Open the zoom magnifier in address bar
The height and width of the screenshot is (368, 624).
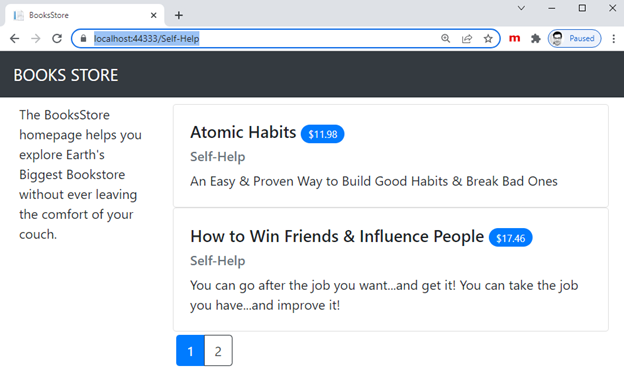pyautogui.click(x=446, y=39)
